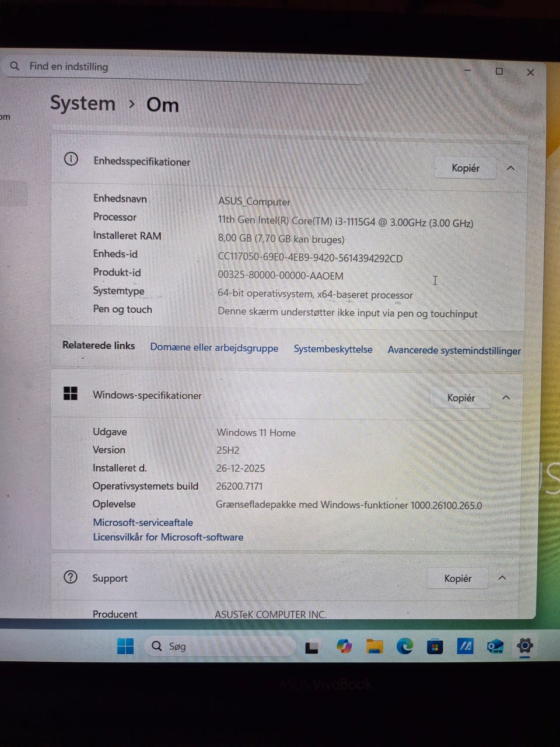Open MyASUS app from the taskbar
Screen dimensions: 560x747
pyautogui.click(x=465, y=646)
